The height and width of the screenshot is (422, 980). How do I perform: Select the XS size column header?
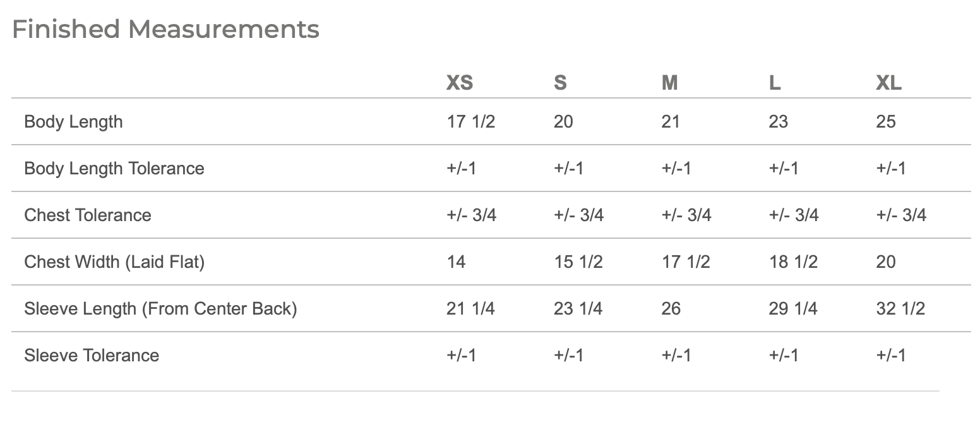pyautogui.click(x=460, y=83)
